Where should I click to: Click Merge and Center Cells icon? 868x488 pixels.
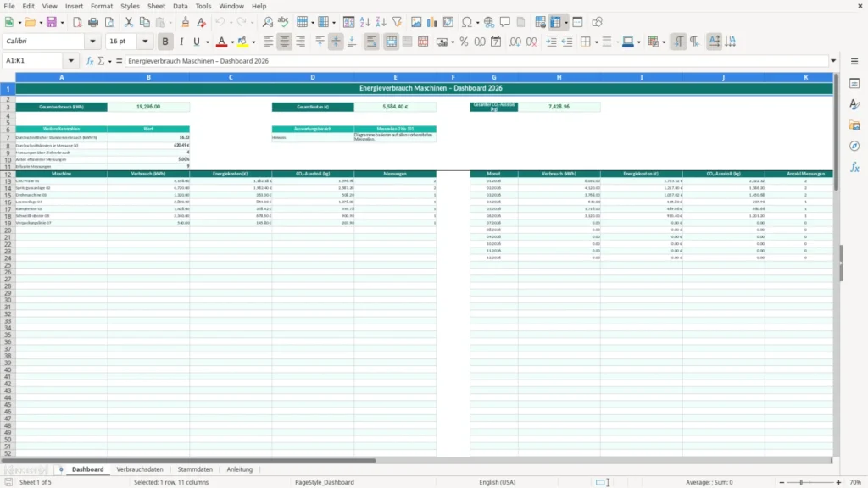(392, 42)
